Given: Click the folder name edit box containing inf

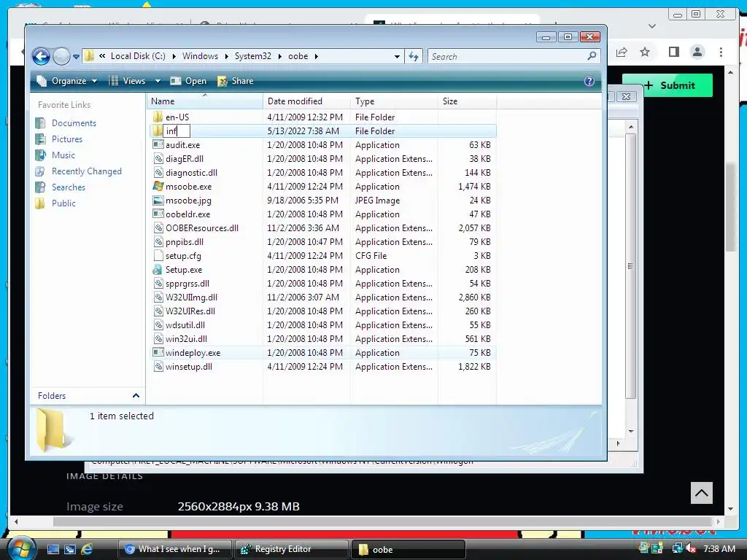Looking at the screenshot, I should point(177,131).
